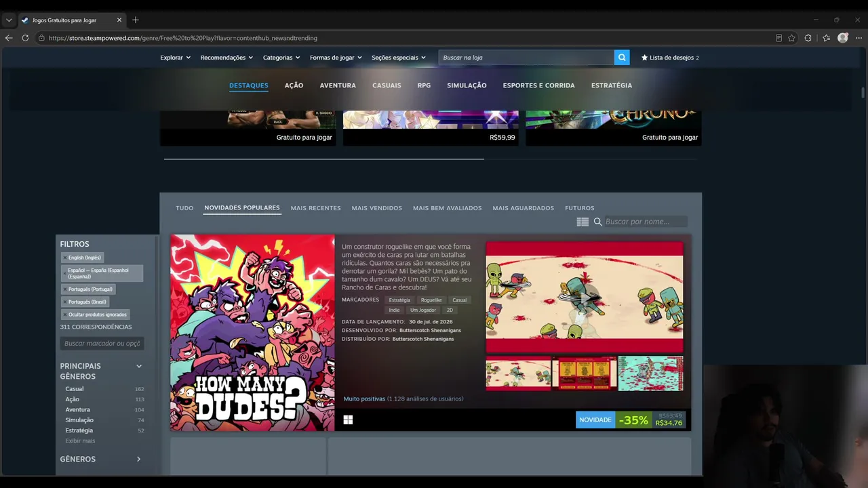Viewport: 868px width, 488px height.
Task: Reload the page with the refresh icon
Action: [25, 38]
